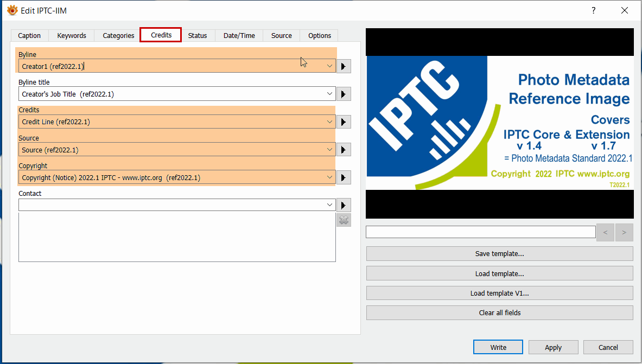Click the question mark help button

click(593, 10)
